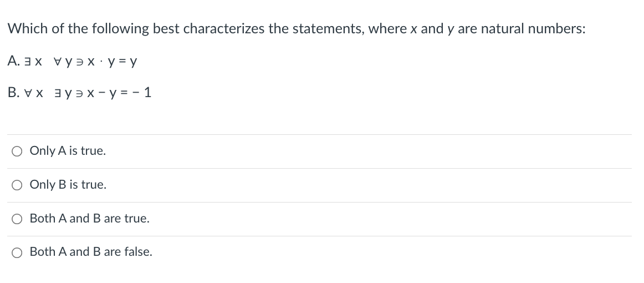The image size is (644, 283).
Task: Select the 'Only A is true.' radio button
Action: [x=17, y=151]
